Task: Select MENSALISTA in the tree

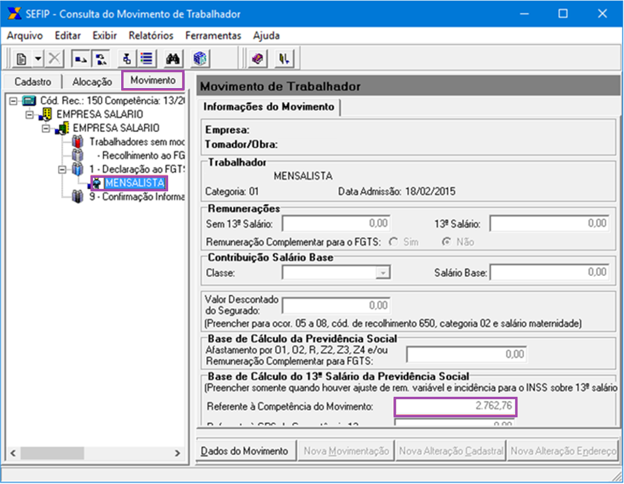Action: click(135, 183)
